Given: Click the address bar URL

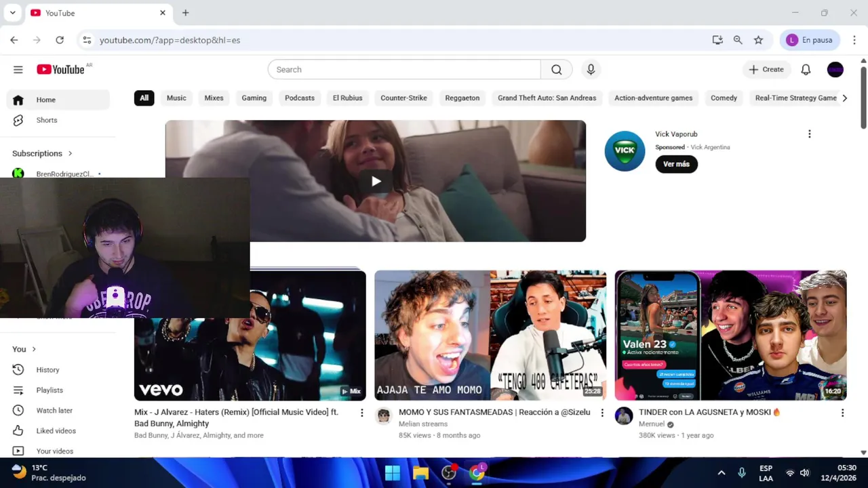Looking at the screenshot, I should click(x=170, y=40).
